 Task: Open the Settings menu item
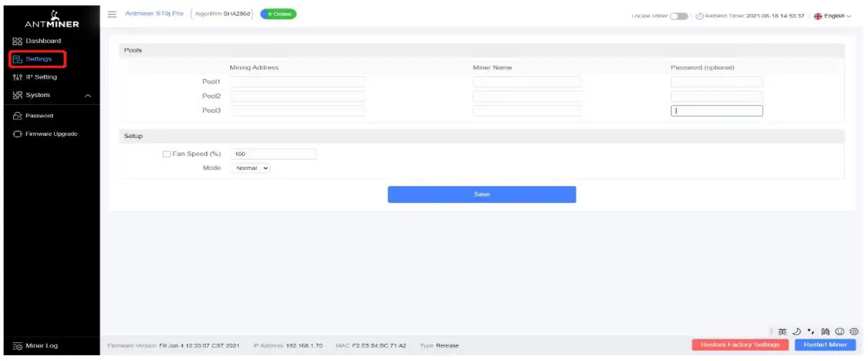tap(37, 59)
